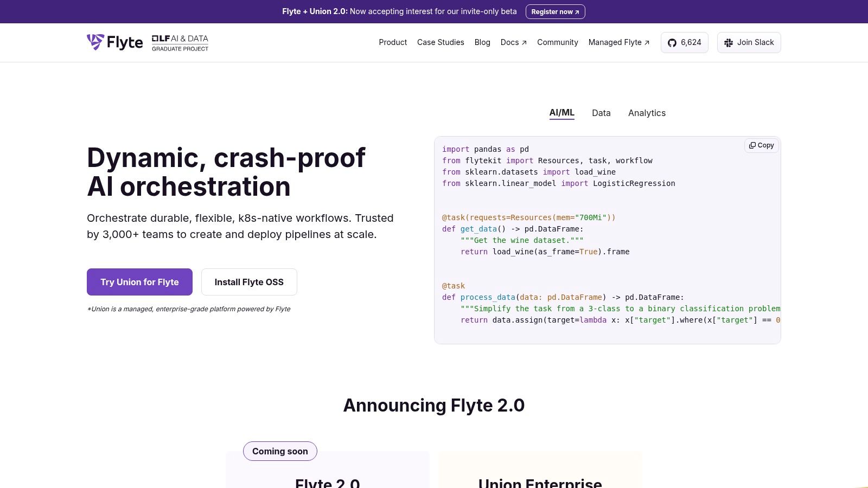Click the Install Flyte OSS button

(x=249, y=282)
